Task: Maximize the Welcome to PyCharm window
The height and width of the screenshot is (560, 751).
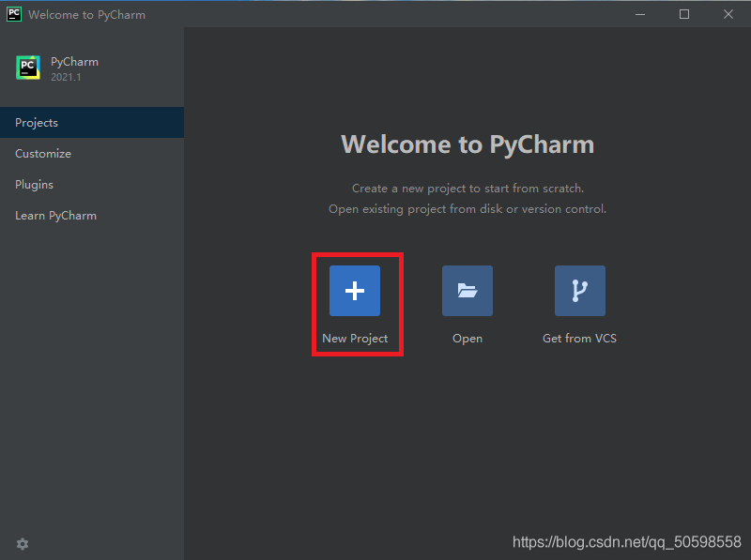Action: click(684, 14)
